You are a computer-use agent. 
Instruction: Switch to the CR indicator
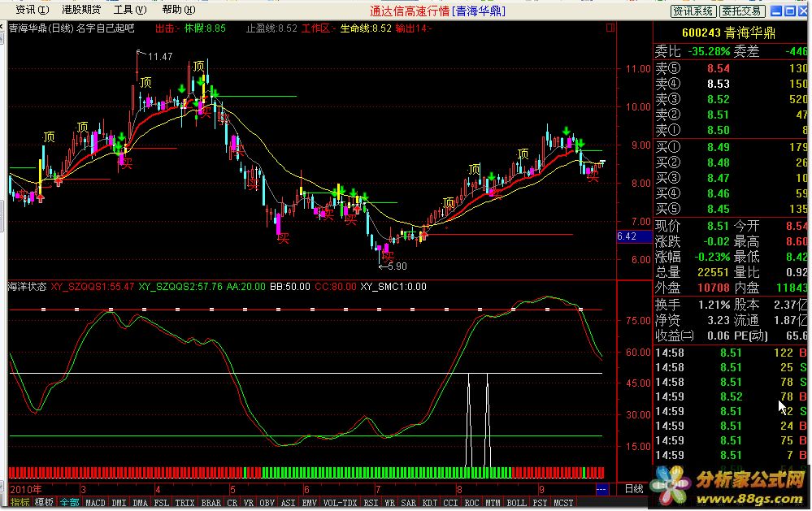point(232,503)
